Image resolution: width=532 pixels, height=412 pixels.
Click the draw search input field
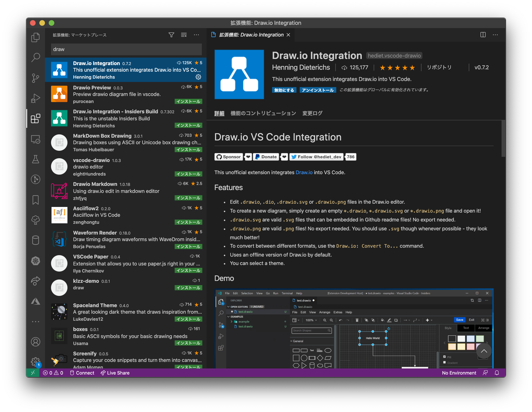click(126, 49)
